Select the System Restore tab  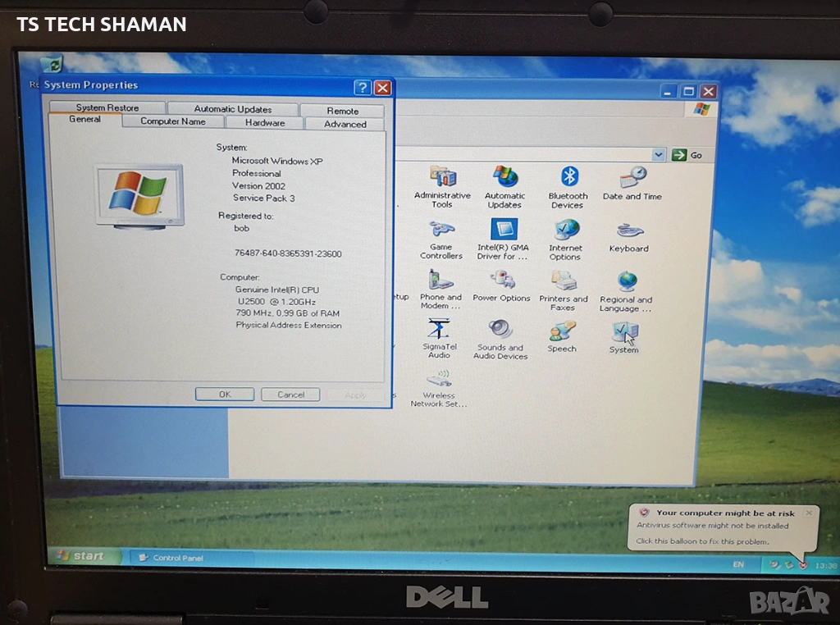107,107
